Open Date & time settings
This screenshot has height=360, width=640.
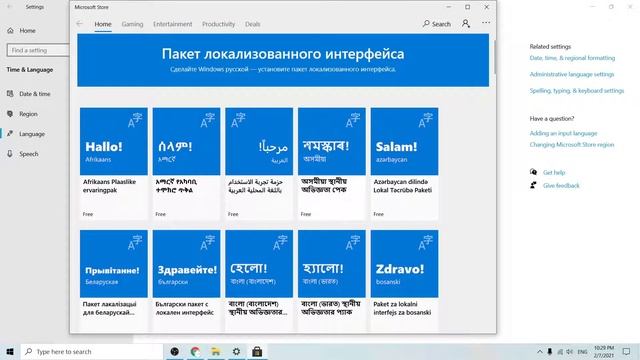(x=35, y=93)
